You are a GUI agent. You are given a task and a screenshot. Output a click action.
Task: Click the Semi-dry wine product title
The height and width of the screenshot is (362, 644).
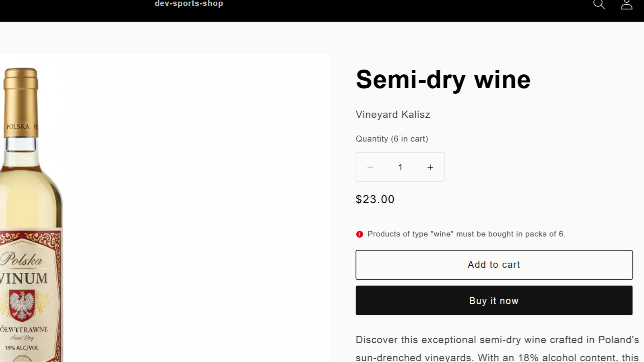443,80
